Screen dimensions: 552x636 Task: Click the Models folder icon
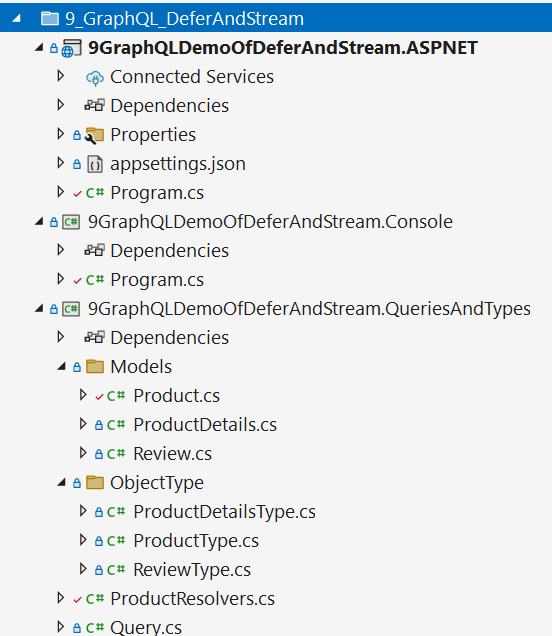coord(95,367)
